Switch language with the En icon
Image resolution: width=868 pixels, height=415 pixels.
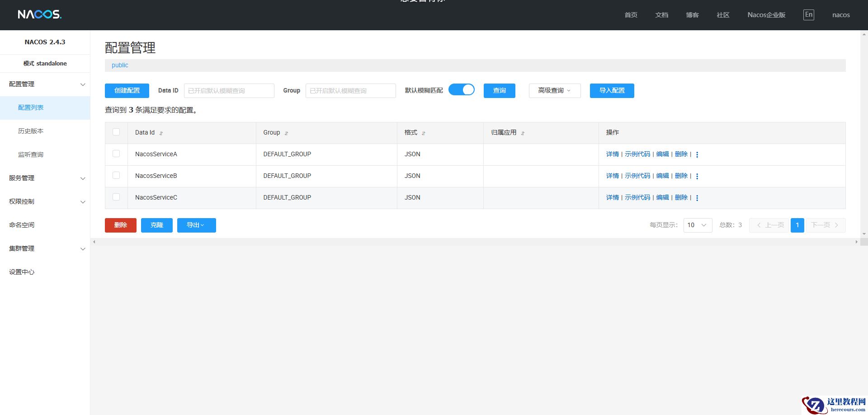click(808, 14)
